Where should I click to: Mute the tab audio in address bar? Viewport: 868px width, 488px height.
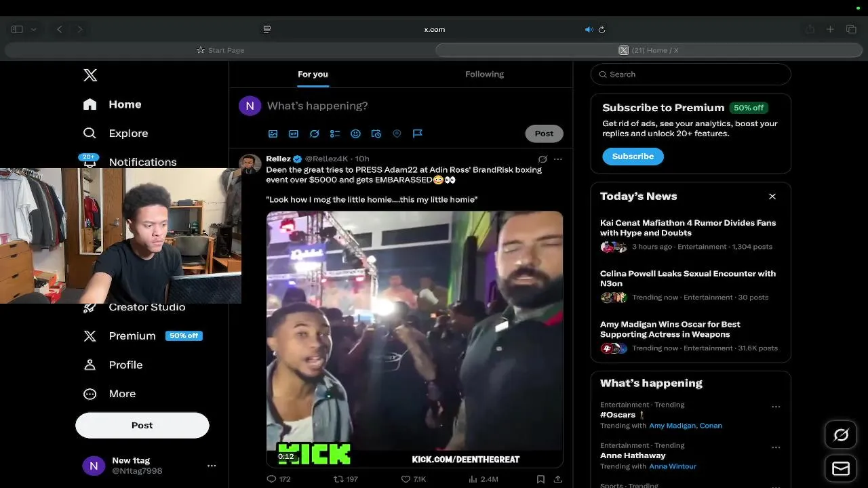pyautogui.click(x=589, y=29)
